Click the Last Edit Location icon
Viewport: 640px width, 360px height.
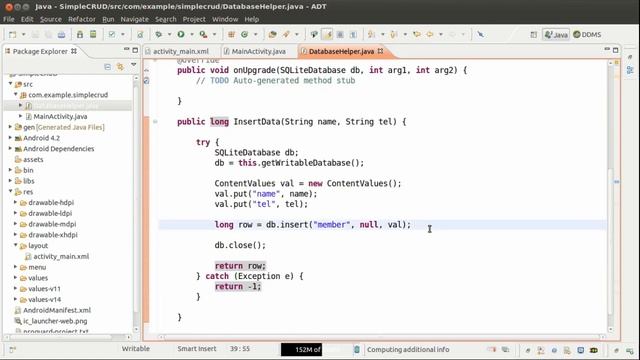click(417, 35)
